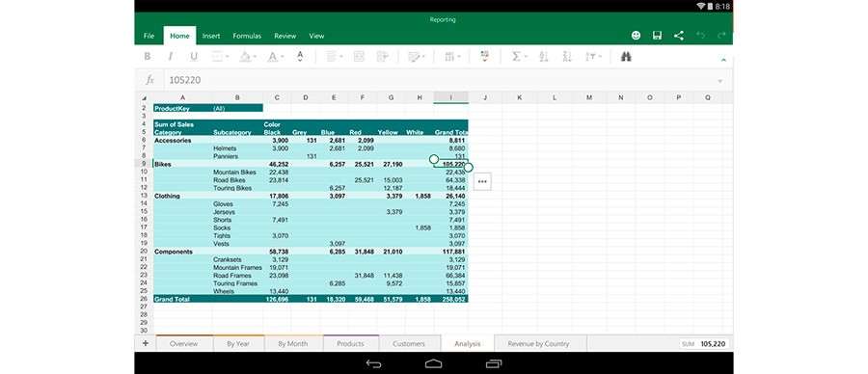
Task: Toggle bold formatting
Action: point(148,57)
